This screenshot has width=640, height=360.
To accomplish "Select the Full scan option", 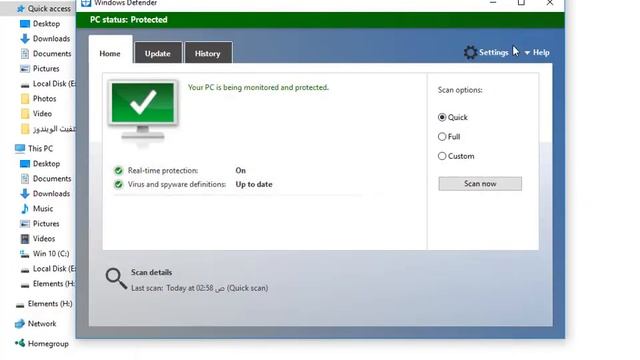I will click(x=442, y=137).
